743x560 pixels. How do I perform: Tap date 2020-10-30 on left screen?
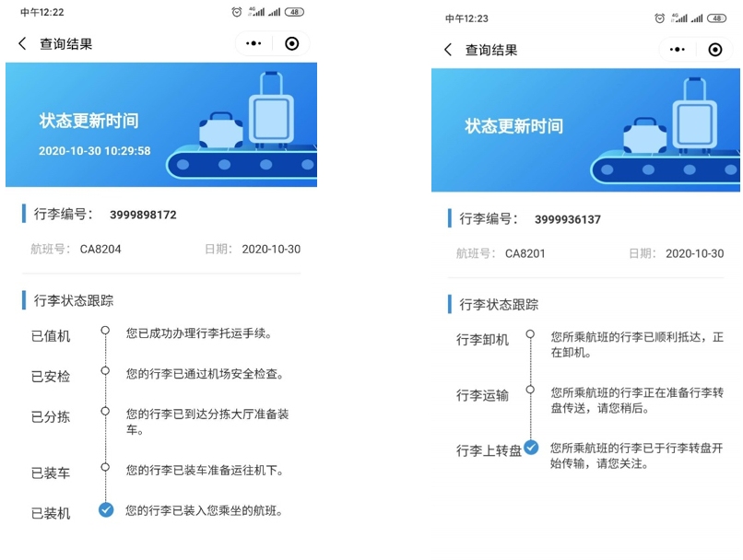pyautogui.click(x=271, y=249)
